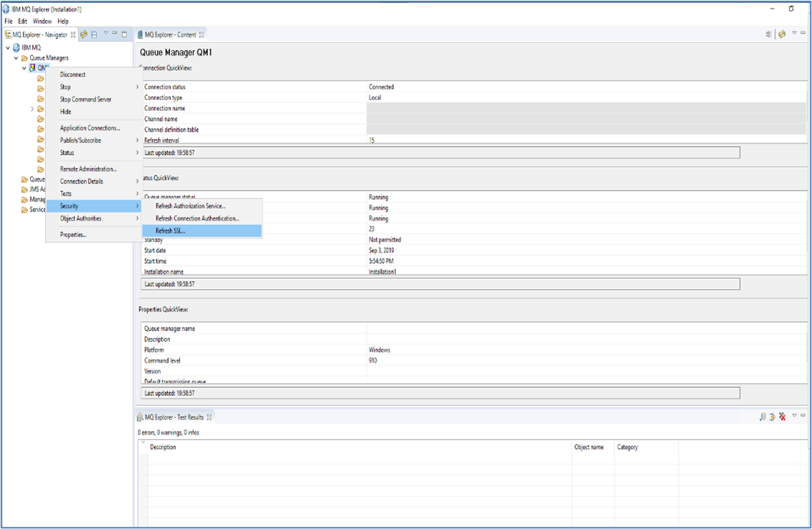Click the '910' command level value
Image resolution: width=812 pixels, height=529 pixels.
pyautogui.click(x=373, y=361)
